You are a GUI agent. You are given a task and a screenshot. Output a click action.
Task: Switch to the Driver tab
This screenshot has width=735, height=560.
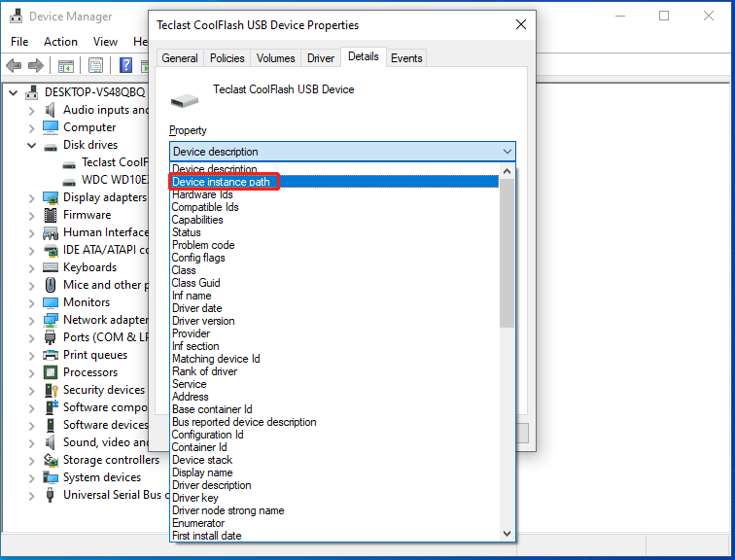[321, 58]
